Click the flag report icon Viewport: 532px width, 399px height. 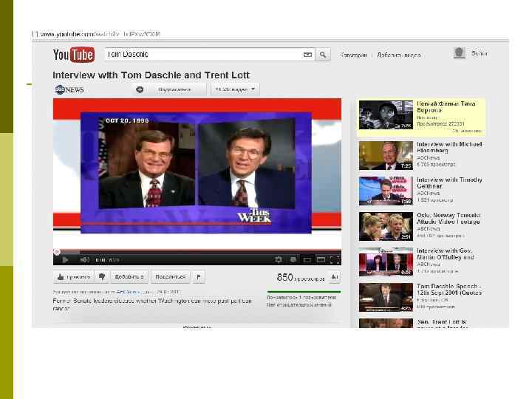tap(199, 277)
